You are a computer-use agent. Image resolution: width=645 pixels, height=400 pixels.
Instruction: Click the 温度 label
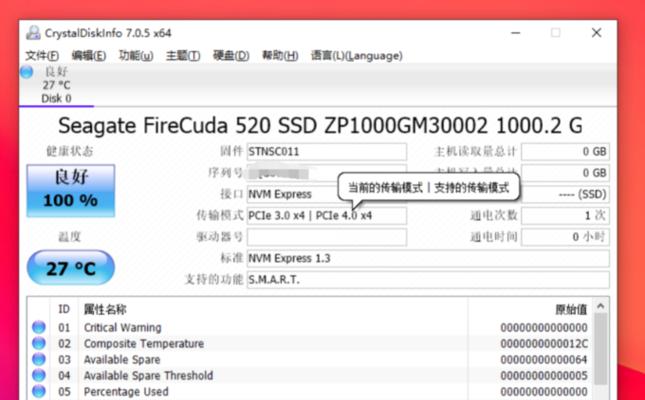[x=70, y=237]
